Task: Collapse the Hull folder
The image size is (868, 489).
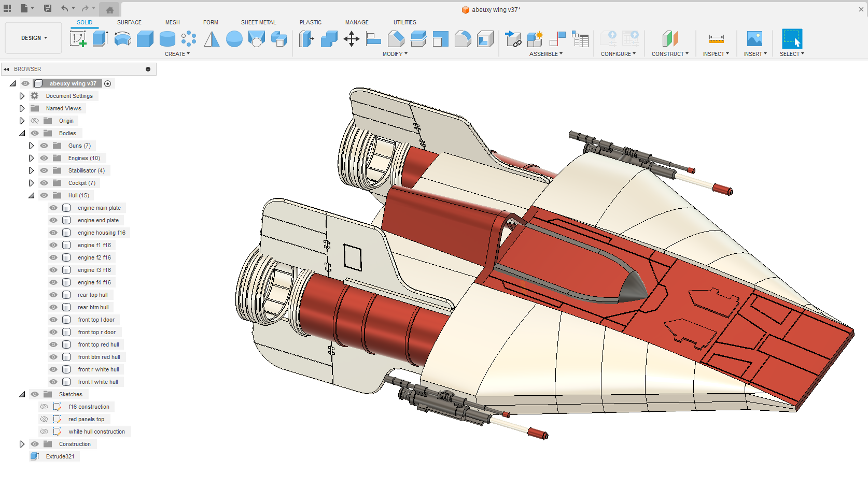Action: tap(31, 195)
